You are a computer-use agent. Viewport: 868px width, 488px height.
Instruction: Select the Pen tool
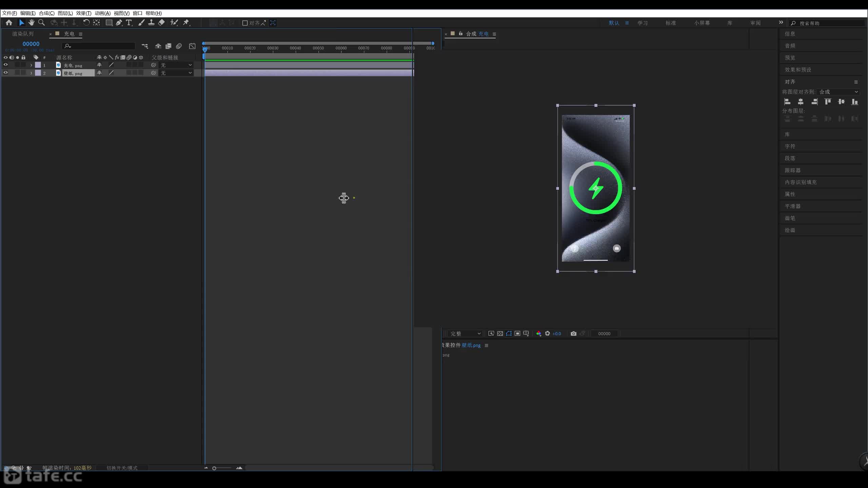coord(119,23)
